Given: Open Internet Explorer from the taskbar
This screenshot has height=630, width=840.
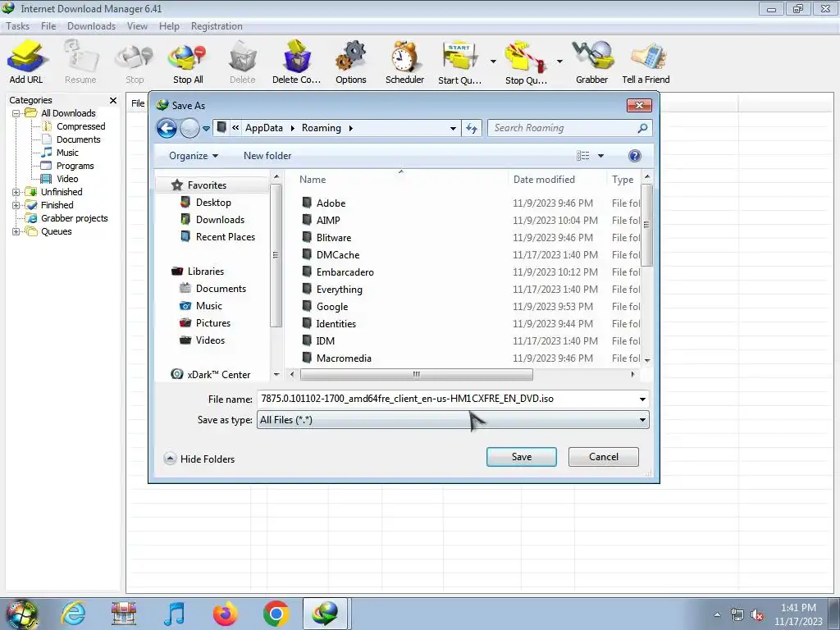Looking at the screenshot, I should [73, 614].
